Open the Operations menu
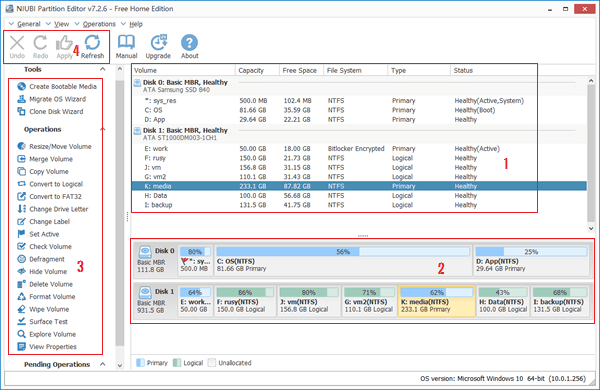Image resolution: width=600 pixels, height=390 pixels. point(95,24)
